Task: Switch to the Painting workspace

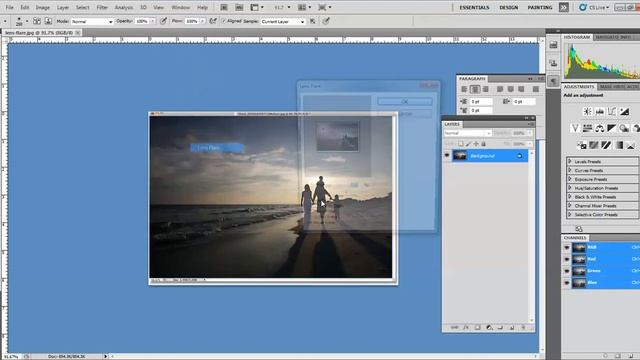Action: (540, 7)
